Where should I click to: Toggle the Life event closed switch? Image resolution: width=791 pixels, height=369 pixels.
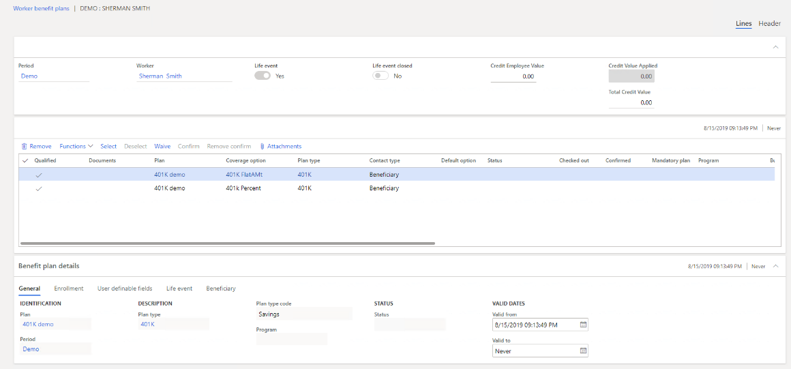[380, 76]
